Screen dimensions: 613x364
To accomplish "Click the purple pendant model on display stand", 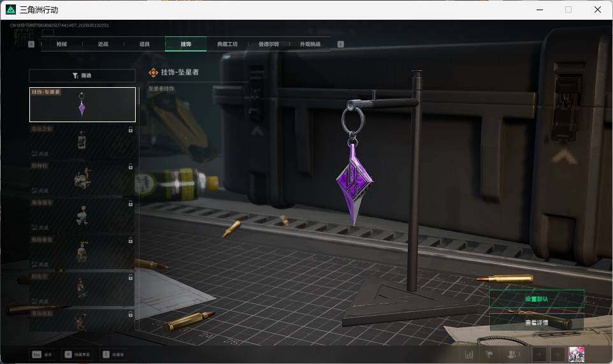I will pos(354,183).
